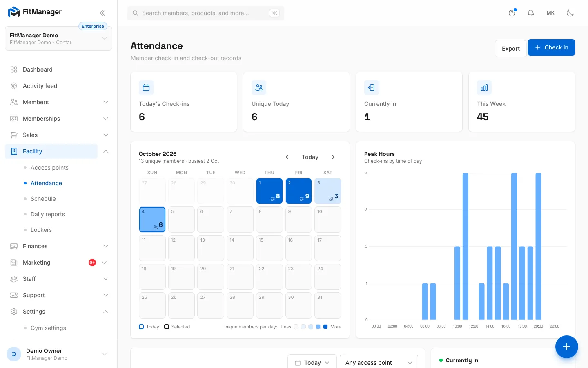Click the MK user avatar

coord(550,13)
